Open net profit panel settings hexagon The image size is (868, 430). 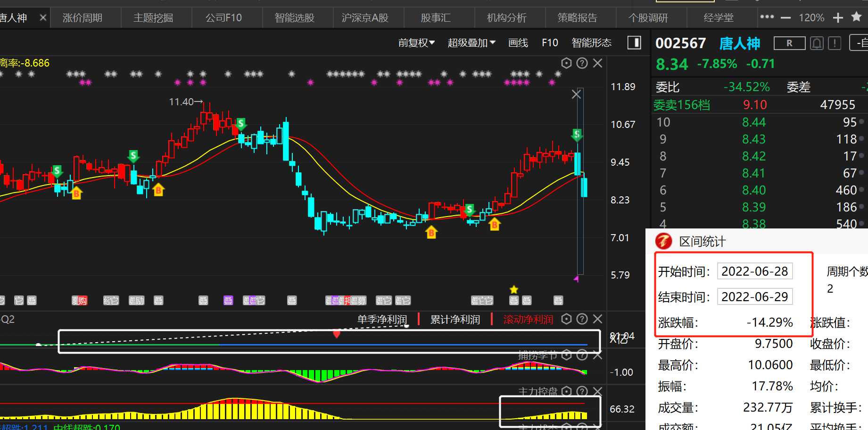tap(567, 319)
